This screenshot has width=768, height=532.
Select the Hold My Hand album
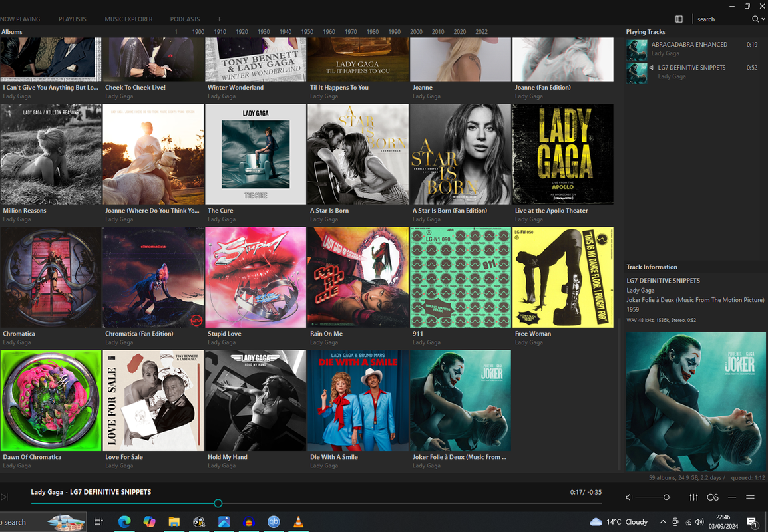coord(256,400)
